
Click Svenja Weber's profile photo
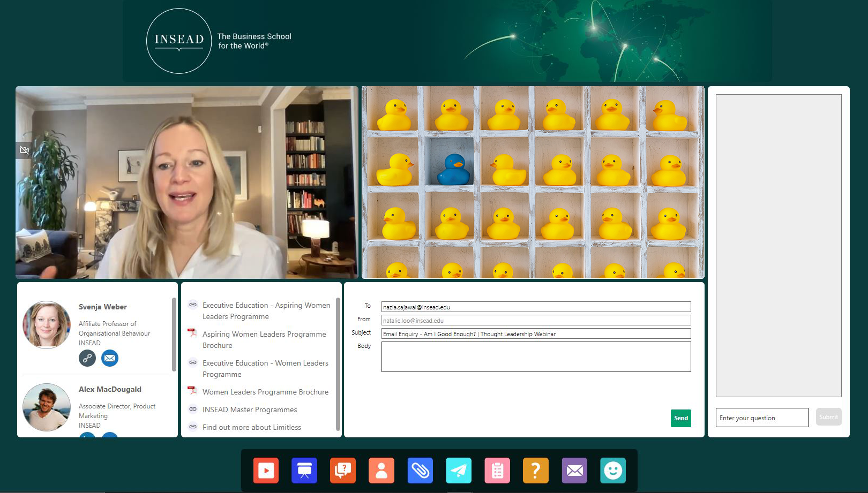click(x=47, y=325)
